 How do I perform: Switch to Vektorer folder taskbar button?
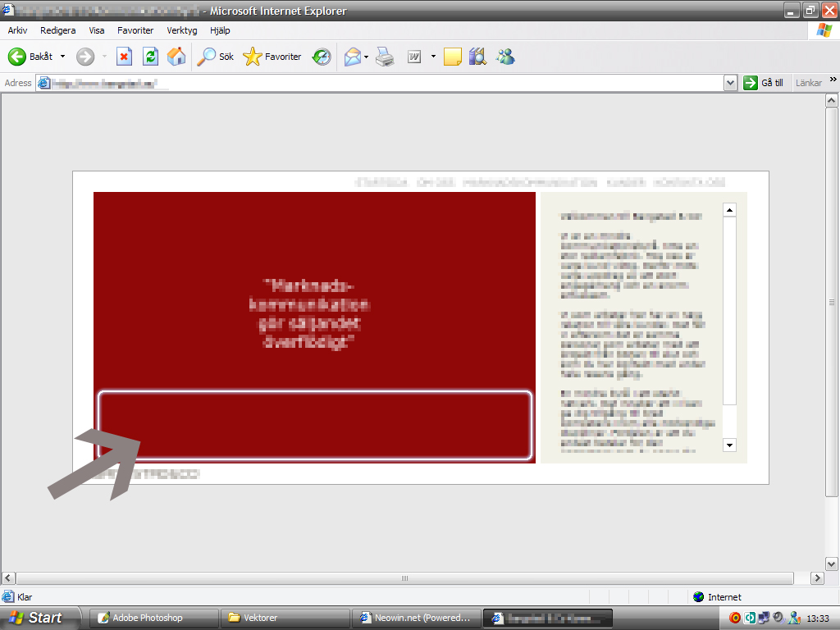point(285,618)
